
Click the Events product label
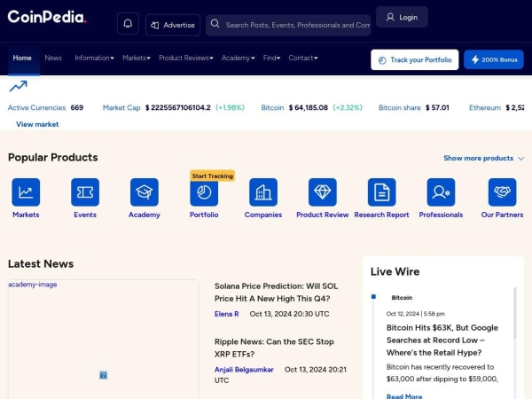[85, 215]
